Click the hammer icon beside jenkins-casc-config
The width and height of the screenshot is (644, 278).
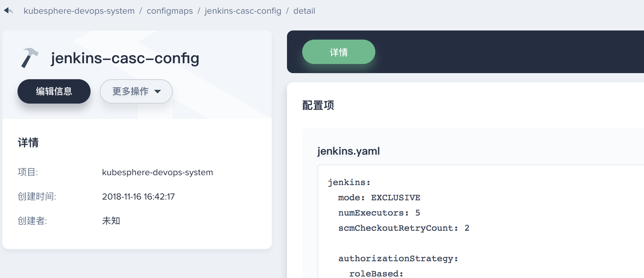30,58
